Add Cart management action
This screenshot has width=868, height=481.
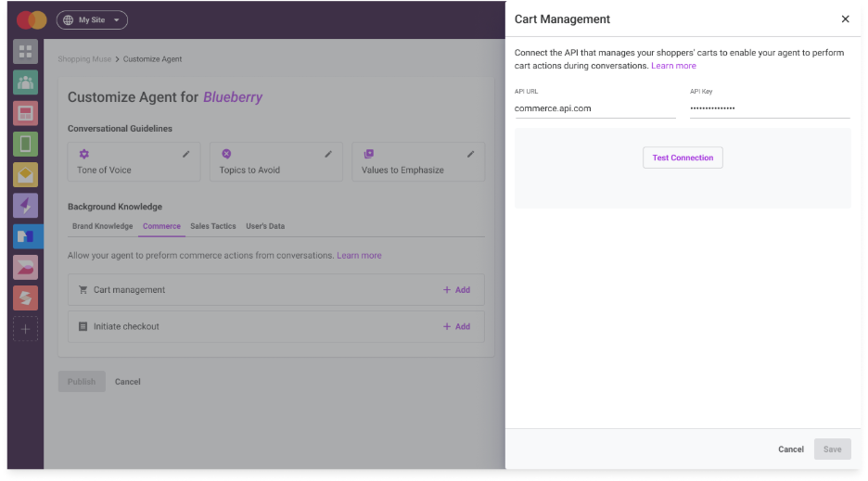[456, 289]
